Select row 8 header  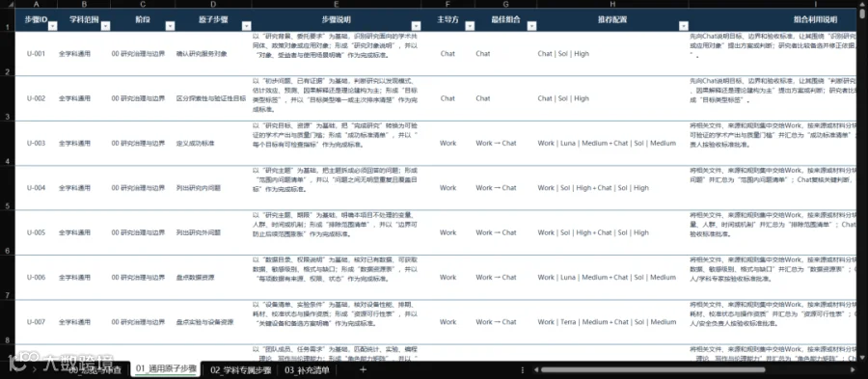7,322
